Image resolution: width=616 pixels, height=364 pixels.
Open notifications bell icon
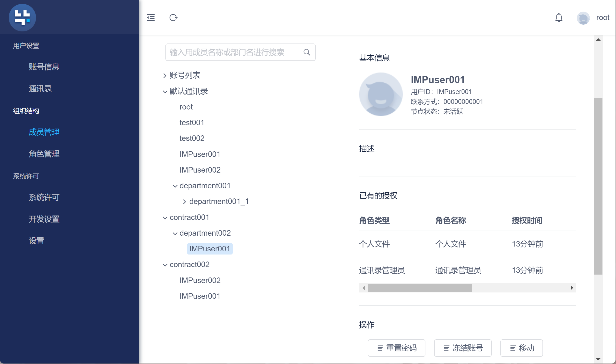point(559,18)
